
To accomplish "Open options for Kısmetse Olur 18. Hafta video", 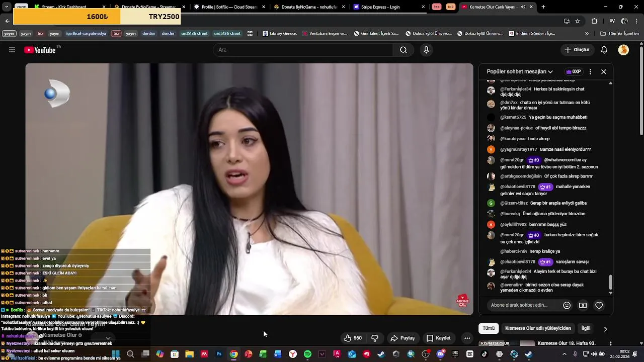I will coord(611,343).
